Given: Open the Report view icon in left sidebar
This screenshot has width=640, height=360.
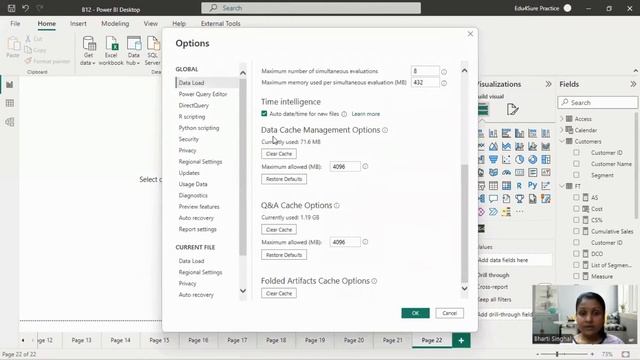Looking at the screenshot, I should point(10,84).
